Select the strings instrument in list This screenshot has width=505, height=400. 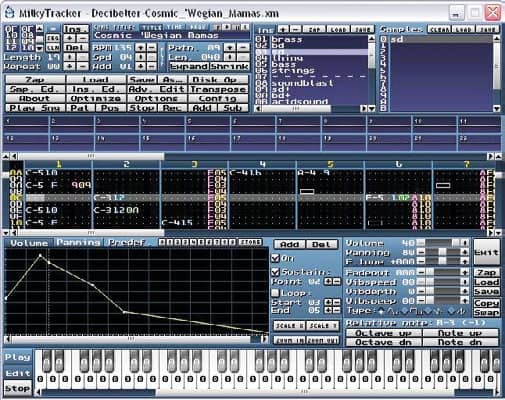293,70
